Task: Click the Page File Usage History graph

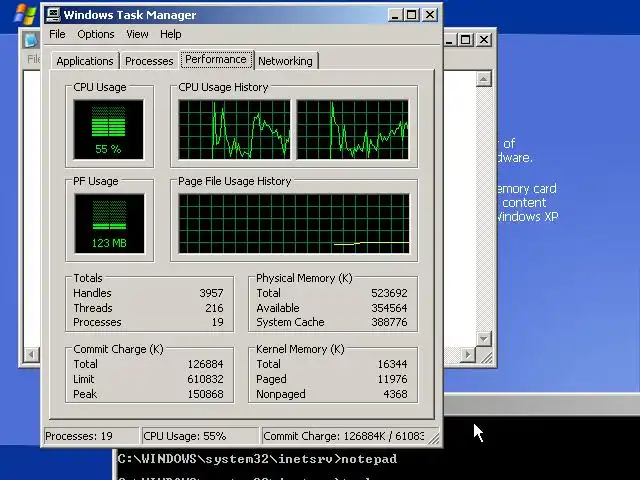Action: (294, 224)
